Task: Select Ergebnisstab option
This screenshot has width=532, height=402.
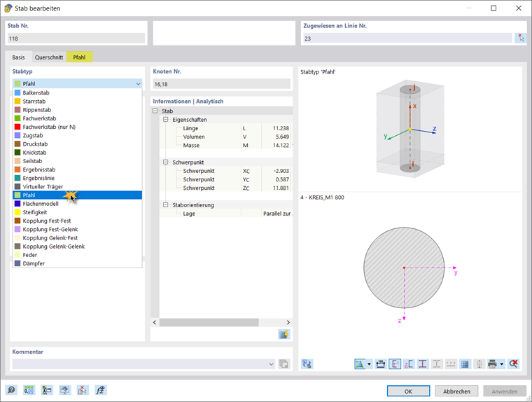Action: pyautogui.click(x=78, y=169)
